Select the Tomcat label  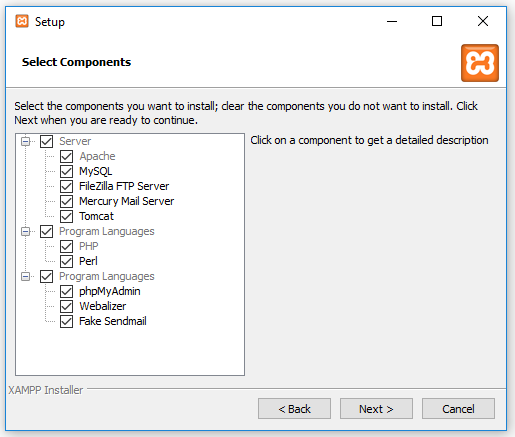tap(96, 216)
